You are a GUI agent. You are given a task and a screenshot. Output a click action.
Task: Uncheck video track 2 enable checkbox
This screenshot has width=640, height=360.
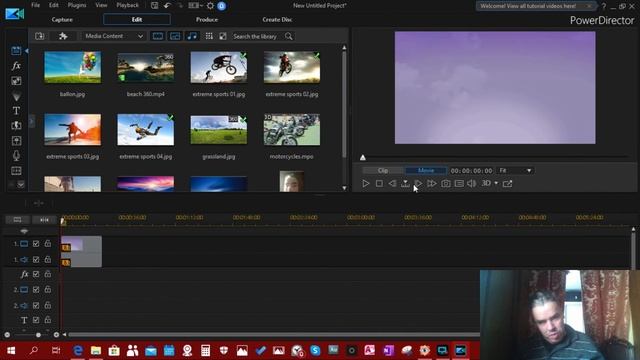[36, 290]
